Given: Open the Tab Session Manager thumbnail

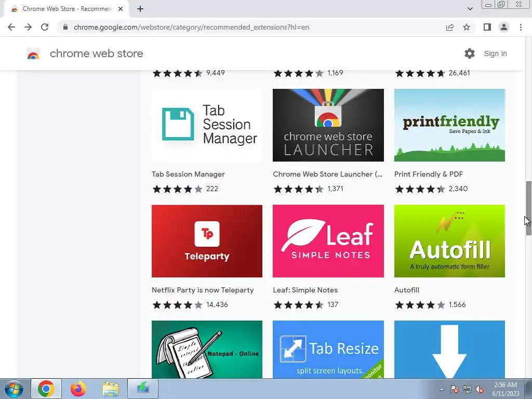Looking at the screenshot, I should click(207, 125).
